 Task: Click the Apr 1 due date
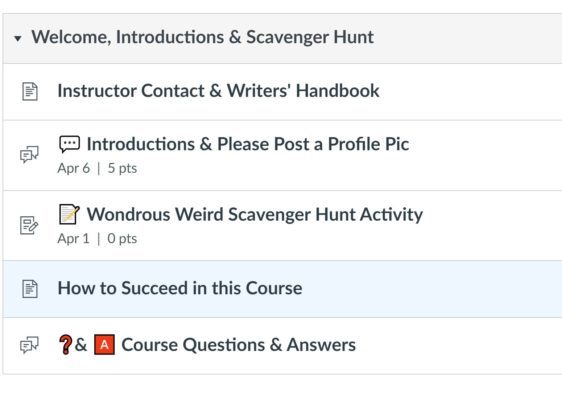[x=73, y=238]
